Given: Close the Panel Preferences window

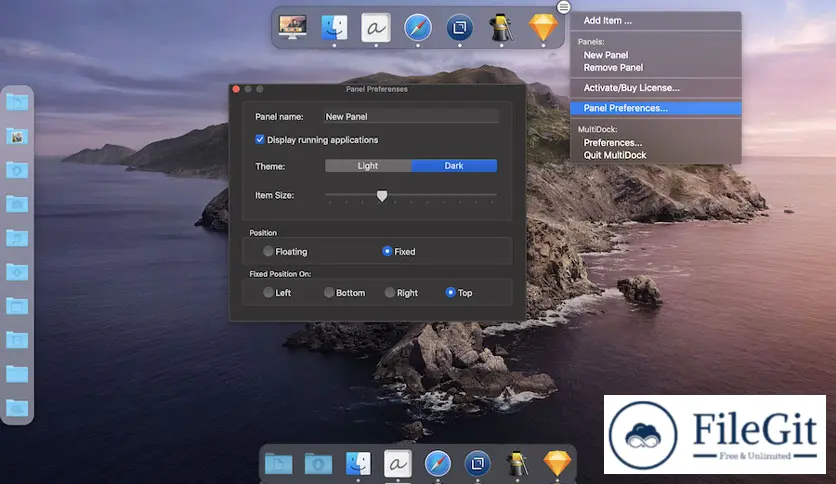Looking at the screenshot, I should point(236,89).
